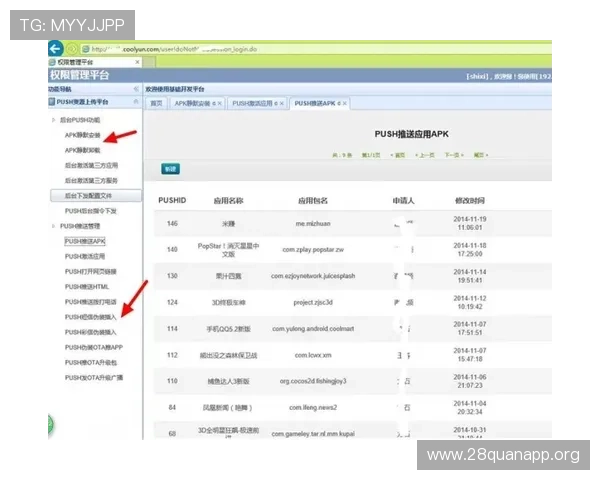Image resolution: width=600 pixels, height=480 pixels.
Task: Expand the 后台PUSH功能 tree node
Action: 53,120
